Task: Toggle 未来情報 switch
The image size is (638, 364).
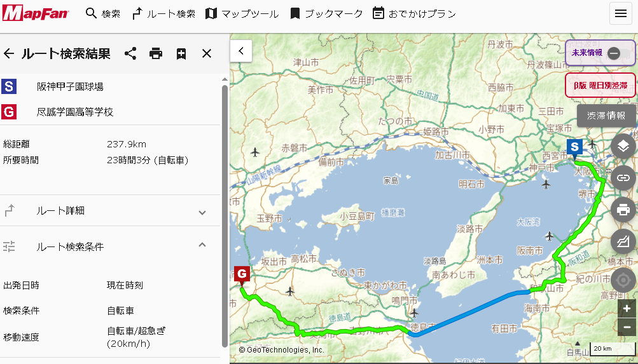Action: pyautogui.click(x=614, y=53)
